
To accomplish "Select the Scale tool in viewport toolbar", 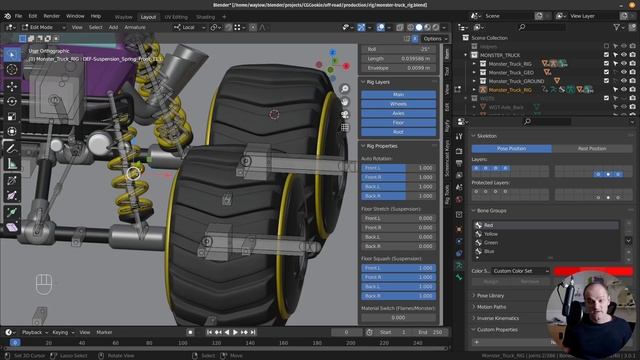I will tap(12, 117).
